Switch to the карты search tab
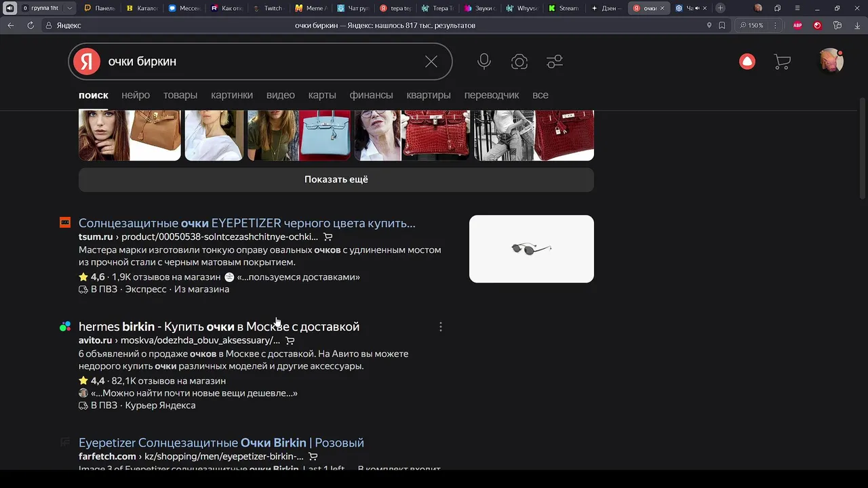This screenshot has width=868, height=488. (x=322, y=95)
